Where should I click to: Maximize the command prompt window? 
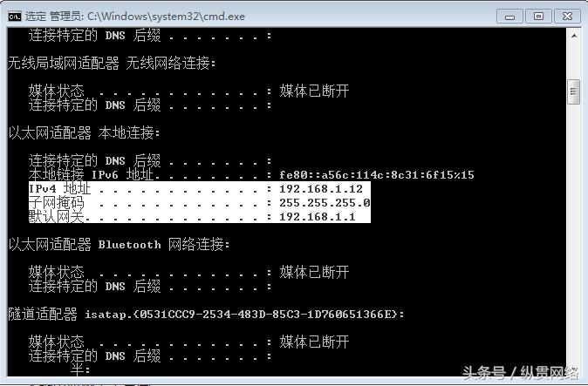pyautogui.click(x=538, y=17)
